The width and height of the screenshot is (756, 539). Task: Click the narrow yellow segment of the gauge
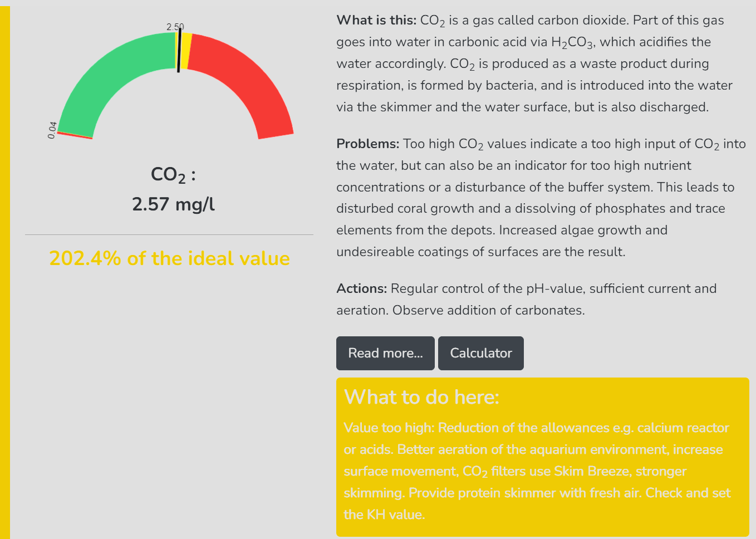pyautogui.click(x=187, y=51)
